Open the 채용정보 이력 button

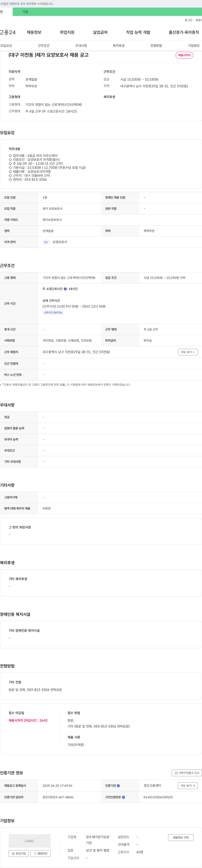tap(181, 837)
